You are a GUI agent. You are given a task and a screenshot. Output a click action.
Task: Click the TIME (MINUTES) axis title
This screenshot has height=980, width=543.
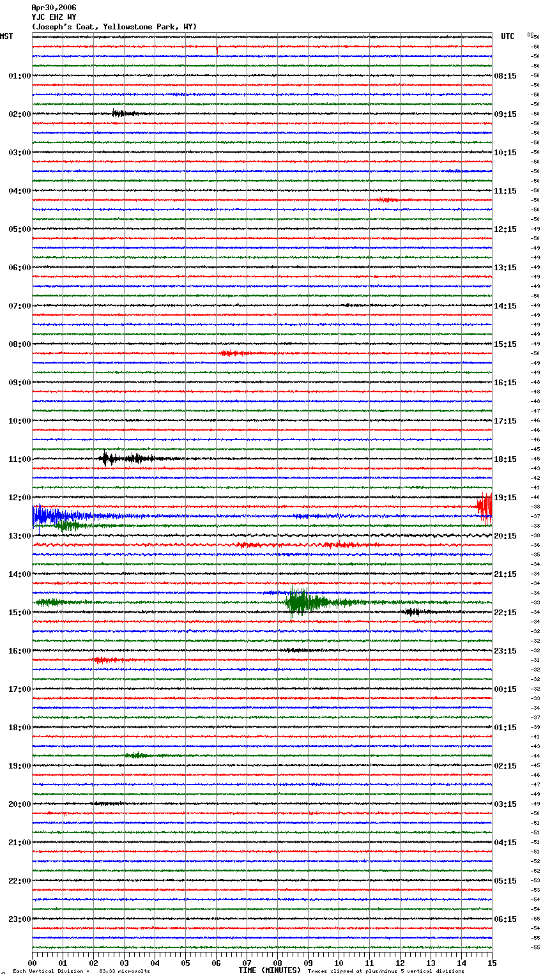(270, 970)
